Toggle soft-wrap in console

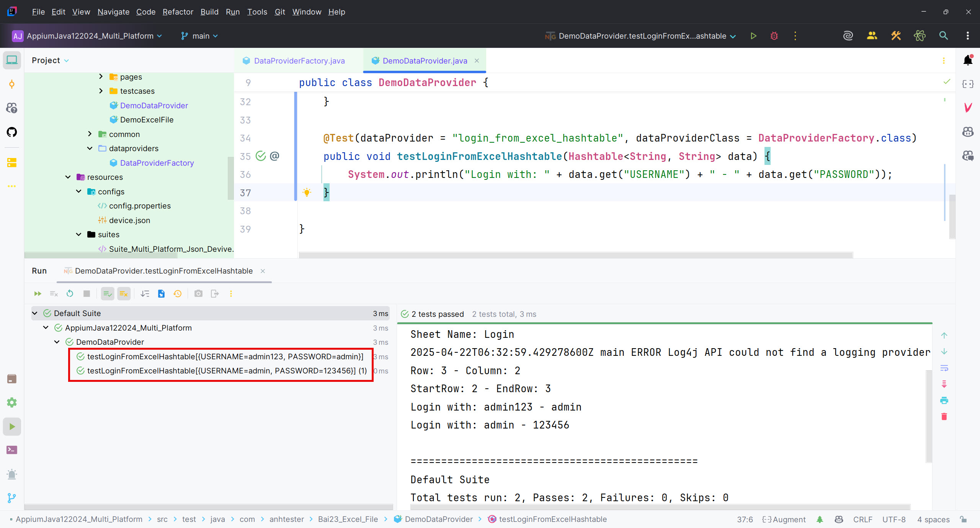tap(944, 368)
